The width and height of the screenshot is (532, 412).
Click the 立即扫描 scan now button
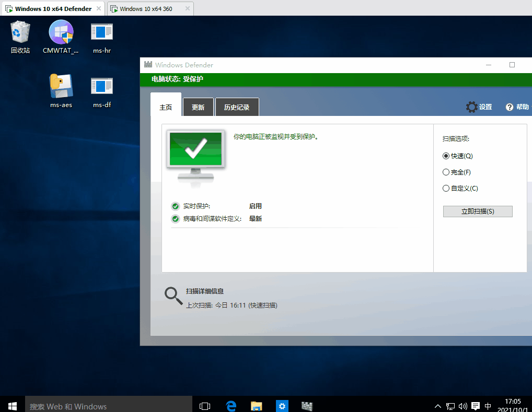[478, 211]
